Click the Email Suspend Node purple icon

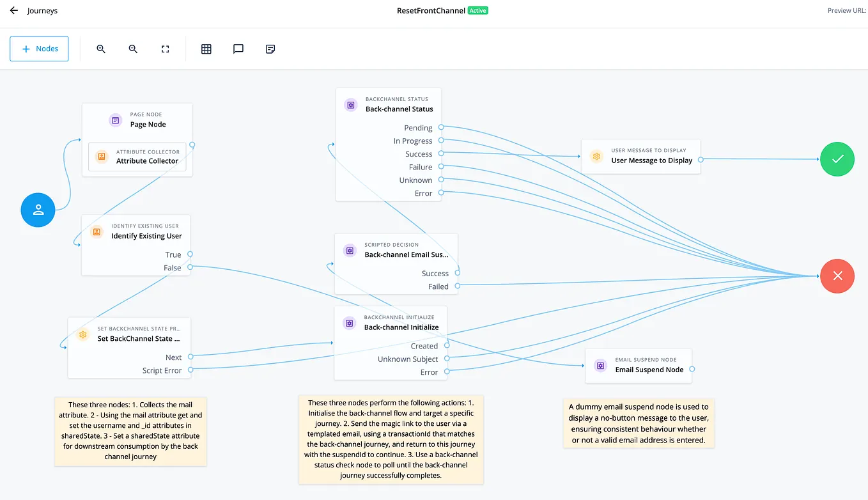click(x=600, y=365)
